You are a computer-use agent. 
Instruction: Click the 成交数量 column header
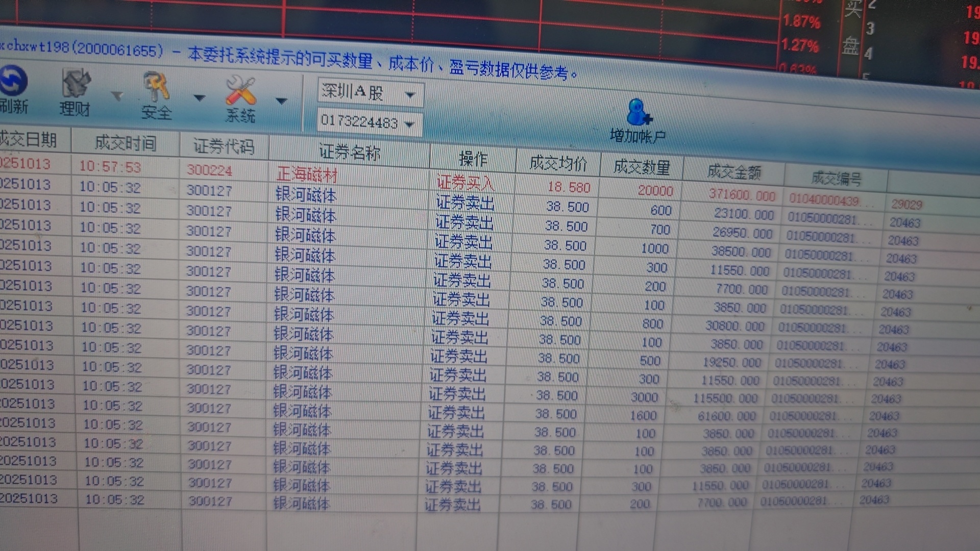(641, 167)
